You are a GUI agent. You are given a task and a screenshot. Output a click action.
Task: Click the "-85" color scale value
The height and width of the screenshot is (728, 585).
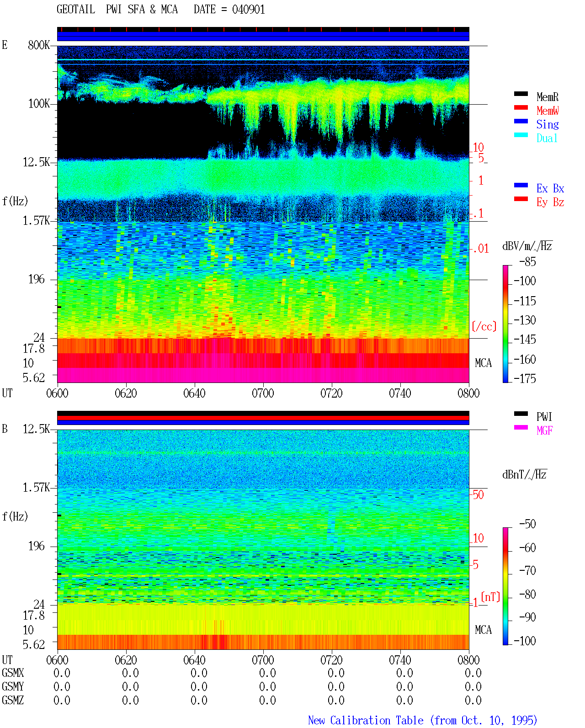pos(527,262)
